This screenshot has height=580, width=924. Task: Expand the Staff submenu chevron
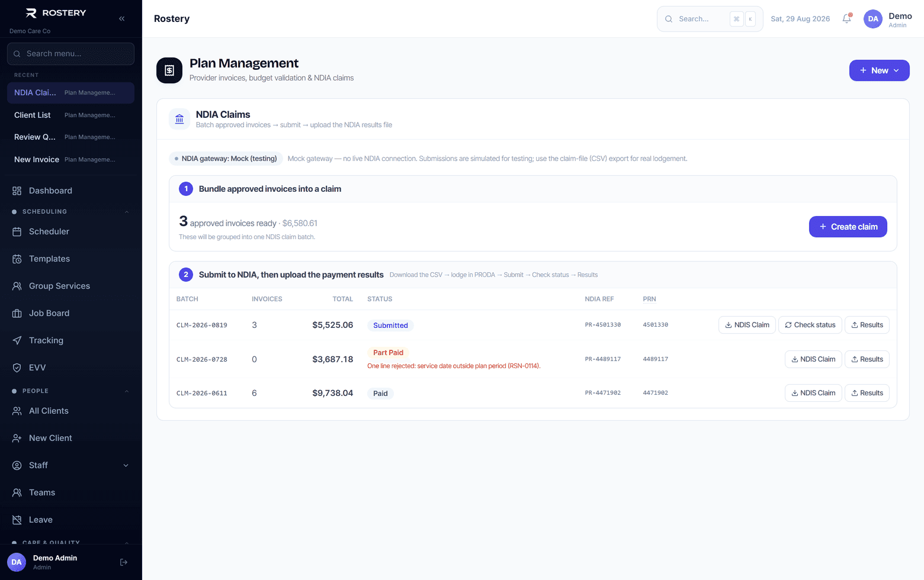pyautogui.click(x=126, y=465)
